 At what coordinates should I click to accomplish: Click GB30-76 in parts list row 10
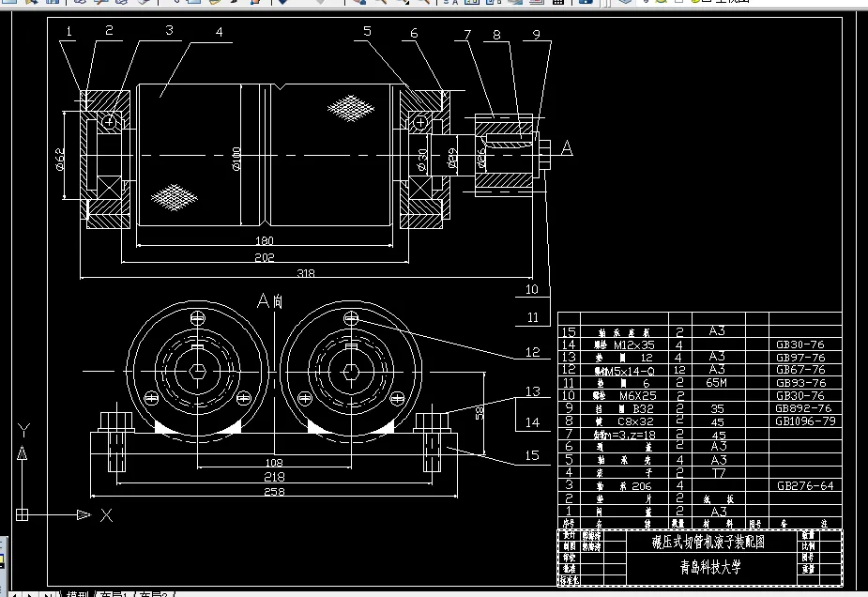pos(799,395)
